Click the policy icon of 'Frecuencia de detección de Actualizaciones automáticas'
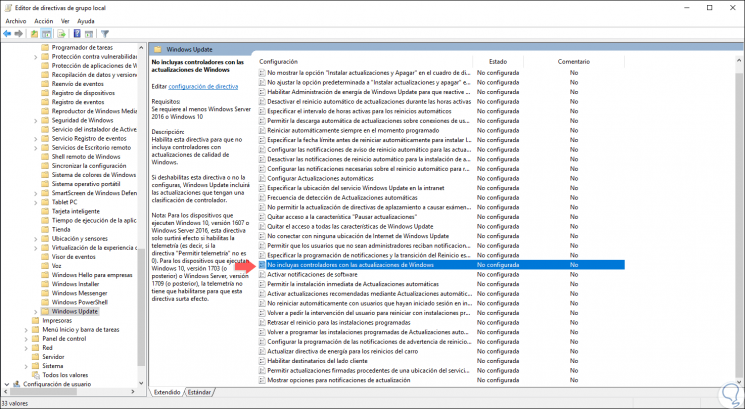745x409 pixels. (262, 198)
